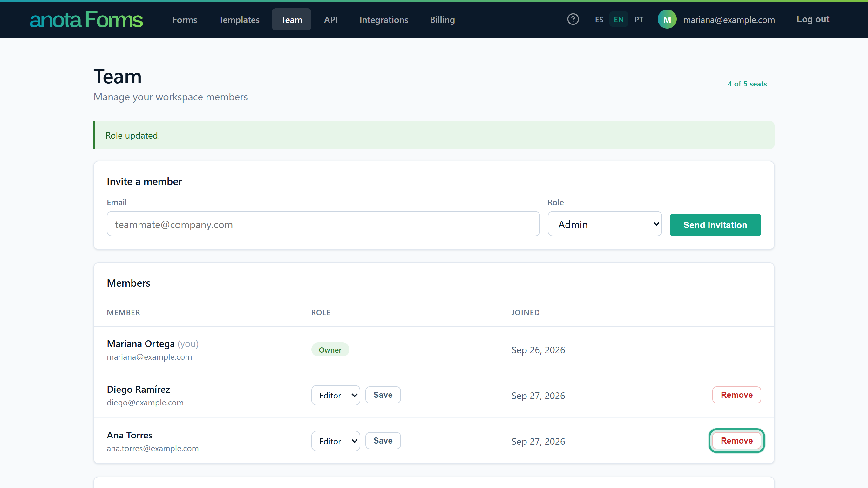Open the Billing page

[x=442, y=20]
